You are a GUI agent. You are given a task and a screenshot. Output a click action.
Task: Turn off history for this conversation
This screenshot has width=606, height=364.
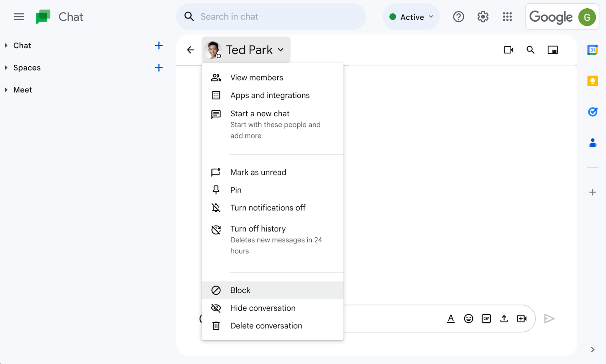(x=258, y=229)
